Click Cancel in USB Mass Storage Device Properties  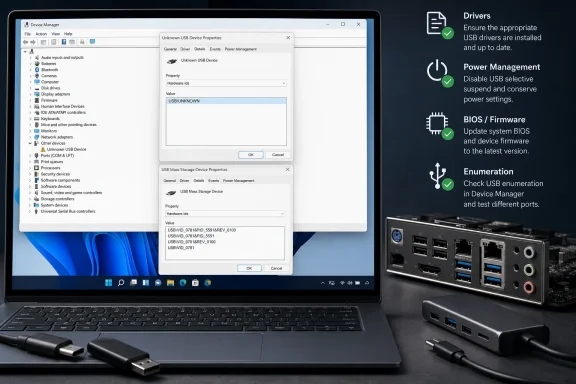pyautogui.click(x=276, y=268)
